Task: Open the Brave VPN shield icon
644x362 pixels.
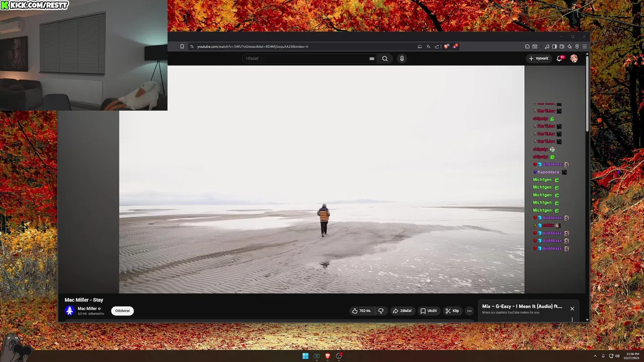Action: tap(577, 46)
